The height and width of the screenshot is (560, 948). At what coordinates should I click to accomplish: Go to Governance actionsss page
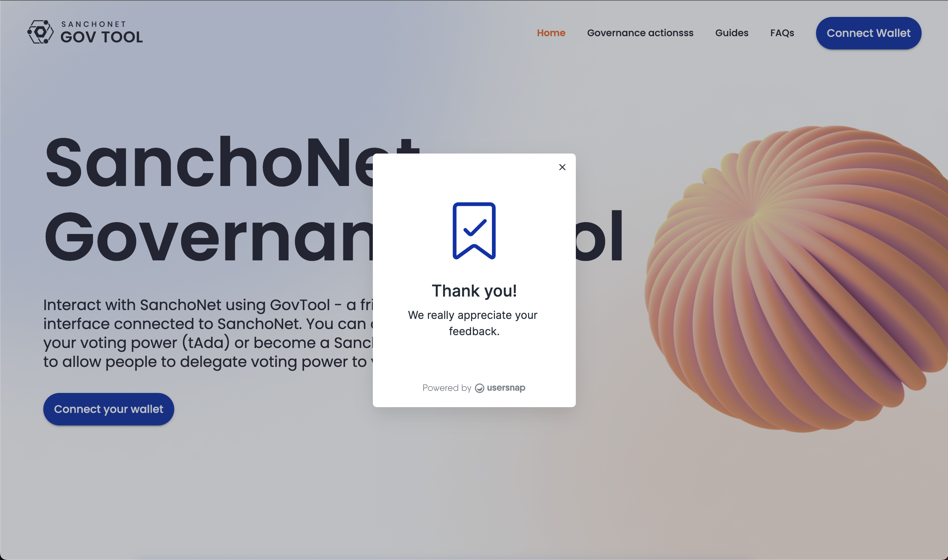[640, 33]
